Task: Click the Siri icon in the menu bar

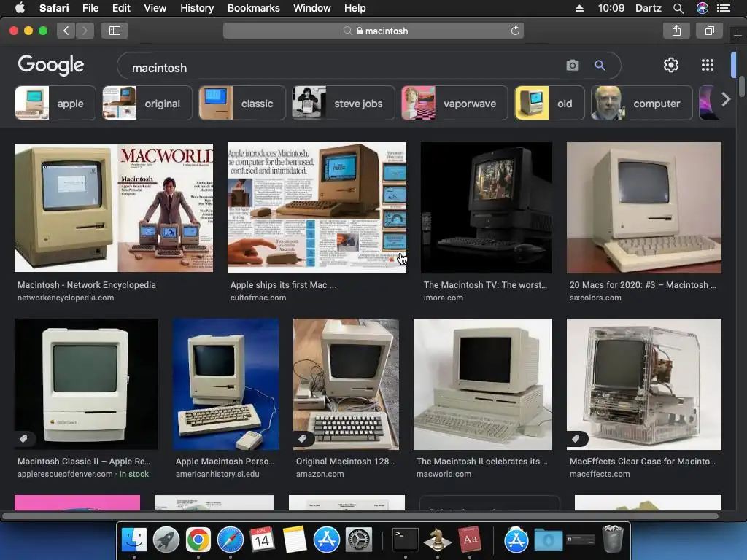Action: click(703, 8)
